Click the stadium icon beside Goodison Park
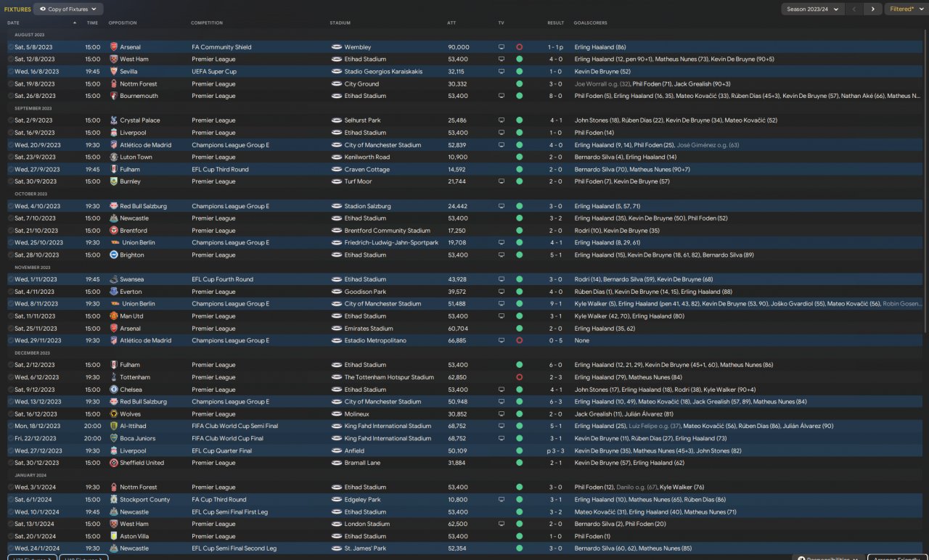Screen dimensions: 929x560 click(337, 292)
